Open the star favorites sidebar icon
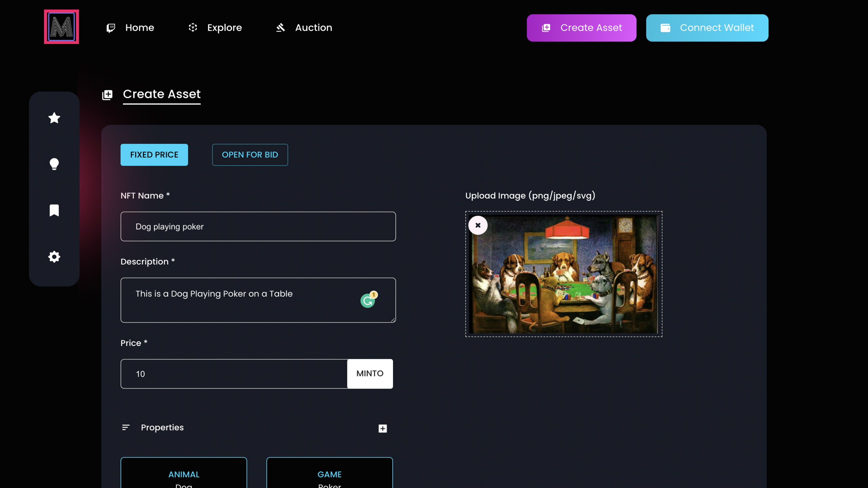This screenshot has width=868, height=488. tap(54, 118)
